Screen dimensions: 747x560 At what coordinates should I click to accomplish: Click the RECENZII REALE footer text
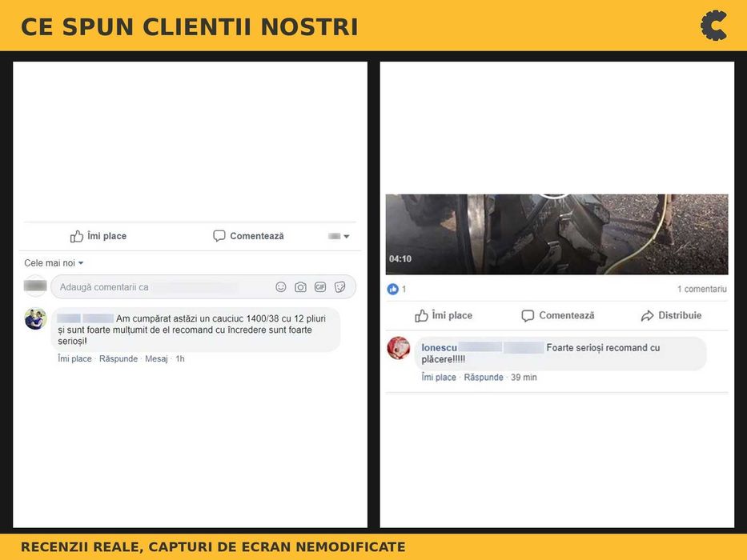coord(213,546)
